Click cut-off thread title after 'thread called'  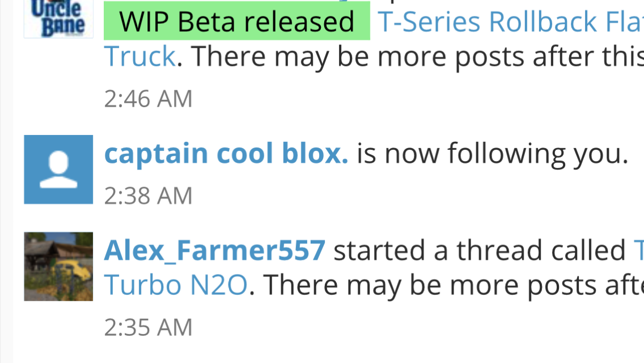pos(639,250)
